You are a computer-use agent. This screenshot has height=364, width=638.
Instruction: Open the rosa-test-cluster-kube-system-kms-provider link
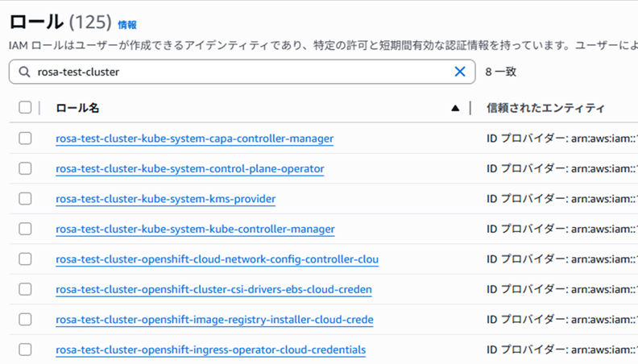coord(165,199)
